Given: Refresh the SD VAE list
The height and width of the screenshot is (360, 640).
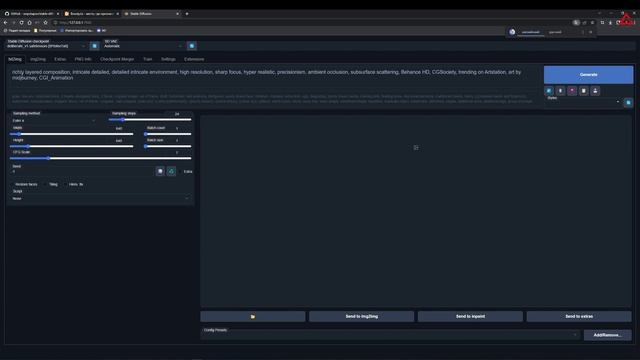Looking at the screenshot, I should click(x=192, y=46).
